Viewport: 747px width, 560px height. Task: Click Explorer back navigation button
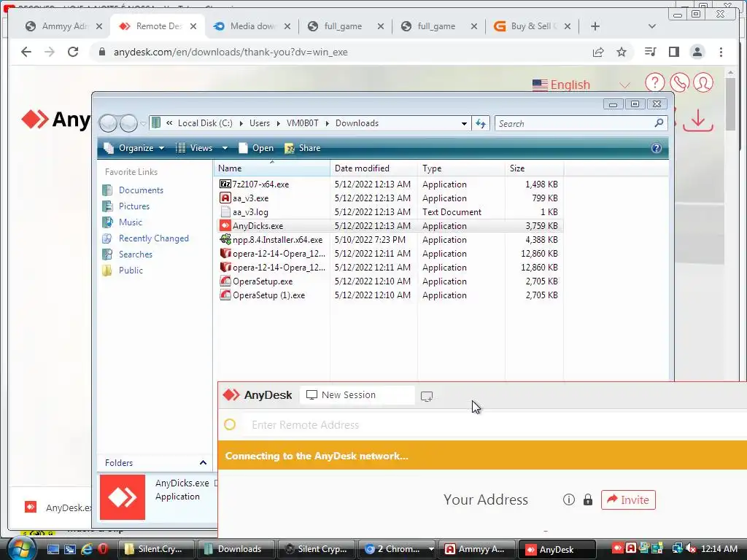click(108, 123)
